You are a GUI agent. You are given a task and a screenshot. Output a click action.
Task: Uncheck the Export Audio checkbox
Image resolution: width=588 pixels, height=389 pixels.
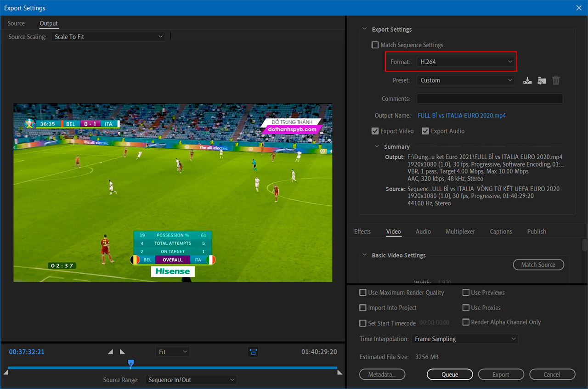425,131
